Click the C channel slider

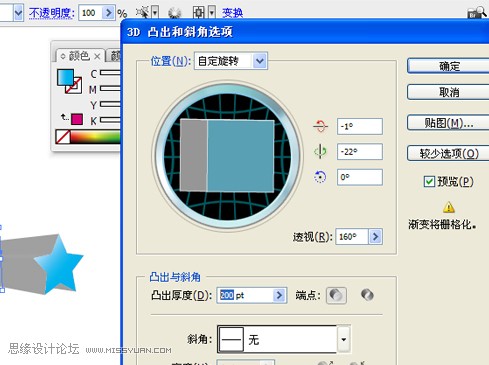coord(110,73)
